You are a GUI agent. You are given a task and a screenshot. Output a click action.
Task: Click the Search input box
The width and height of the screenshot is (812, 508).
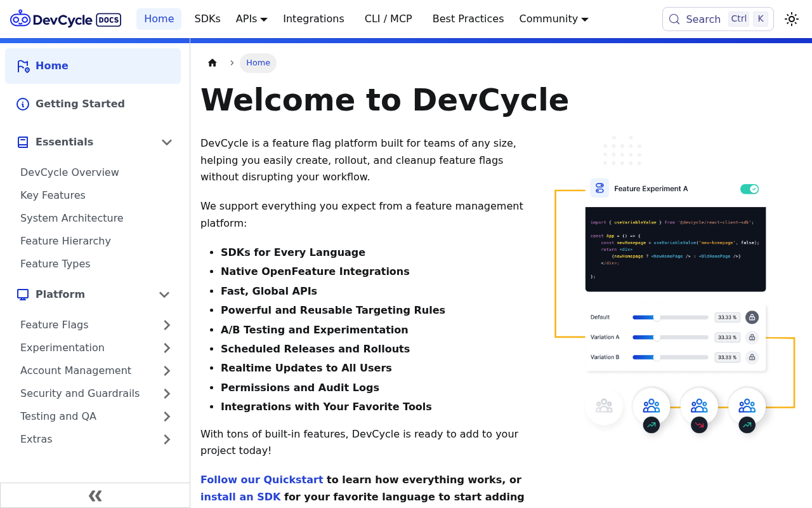tap(718, 19)
